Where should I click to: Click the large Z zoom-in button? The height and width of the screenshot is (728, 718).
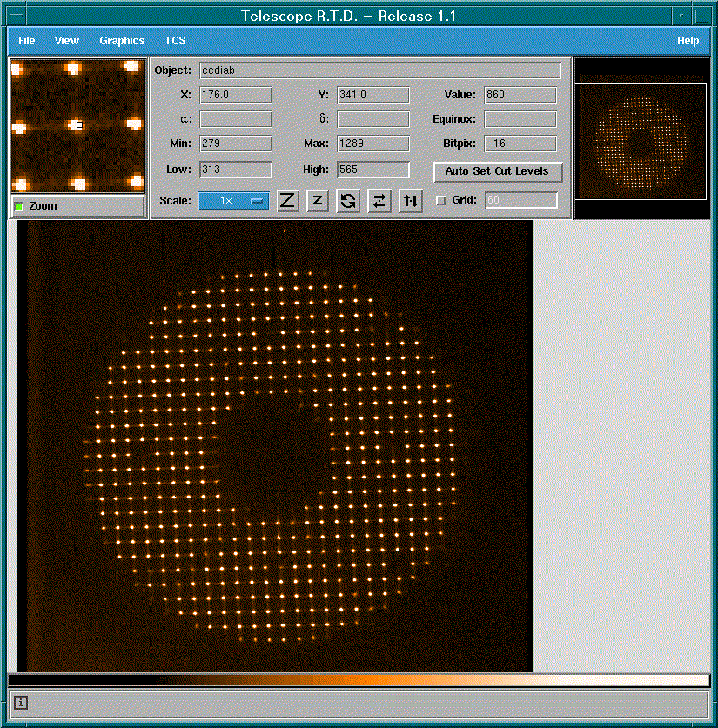point(288,201)
